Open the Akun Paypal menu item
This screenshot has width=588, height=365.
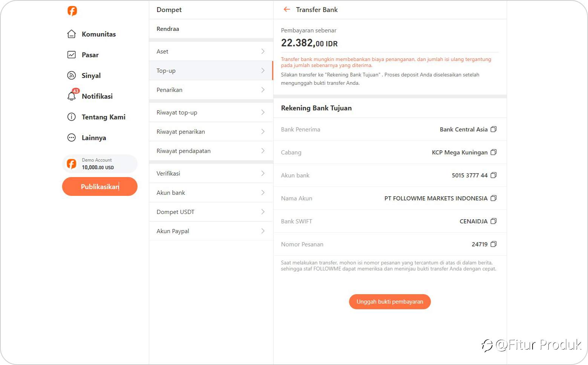211,231
